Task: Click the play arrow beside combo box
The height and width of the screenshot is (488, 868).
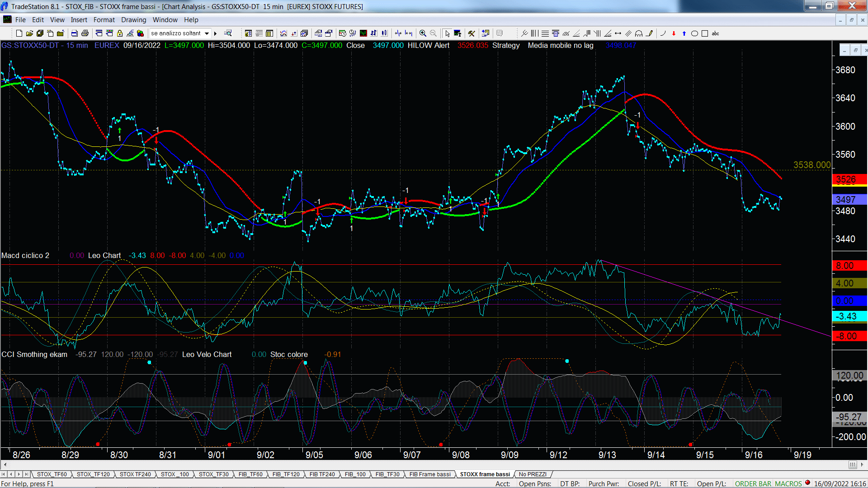Action: tap(216, 33)
